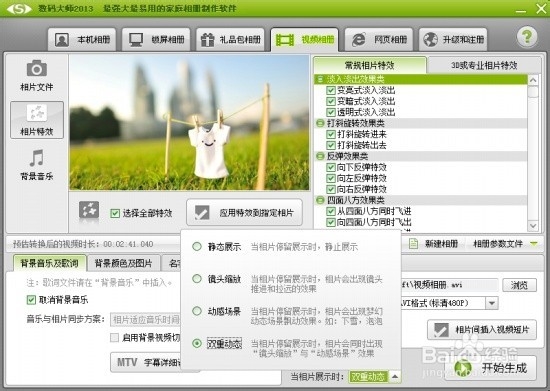Uncheck 从四面八方同时飞进 effect
This screenshot has width=550, height=391.
(x=330, y=211)
